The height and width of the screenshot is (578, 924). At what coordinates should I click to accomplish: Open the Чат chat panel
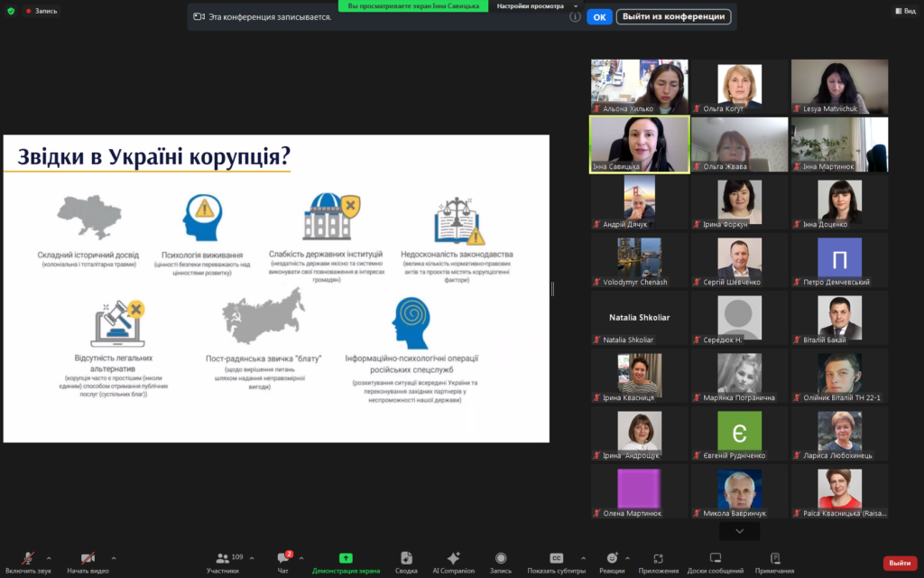[283, 559]
